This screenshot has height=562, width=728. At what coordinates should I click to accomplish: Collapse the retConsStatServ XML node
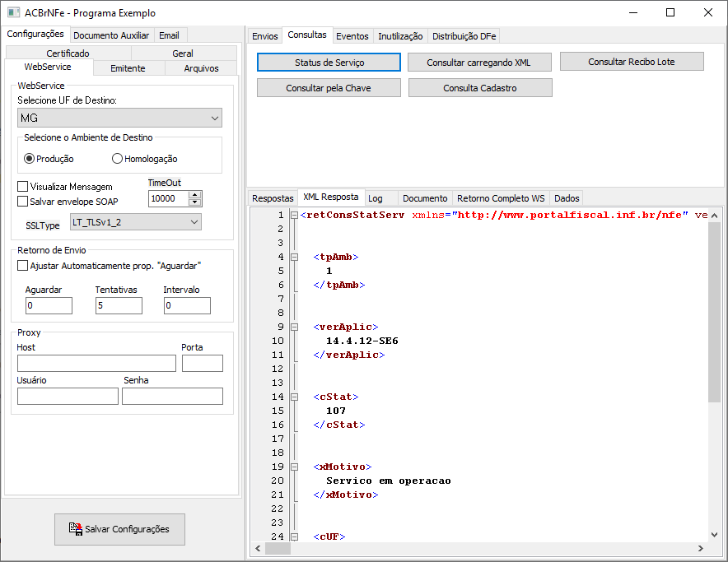[294, 215]
